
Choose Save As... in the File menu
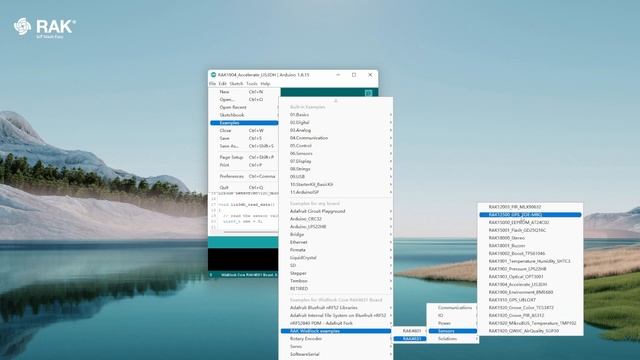click(x=244, y=146)
